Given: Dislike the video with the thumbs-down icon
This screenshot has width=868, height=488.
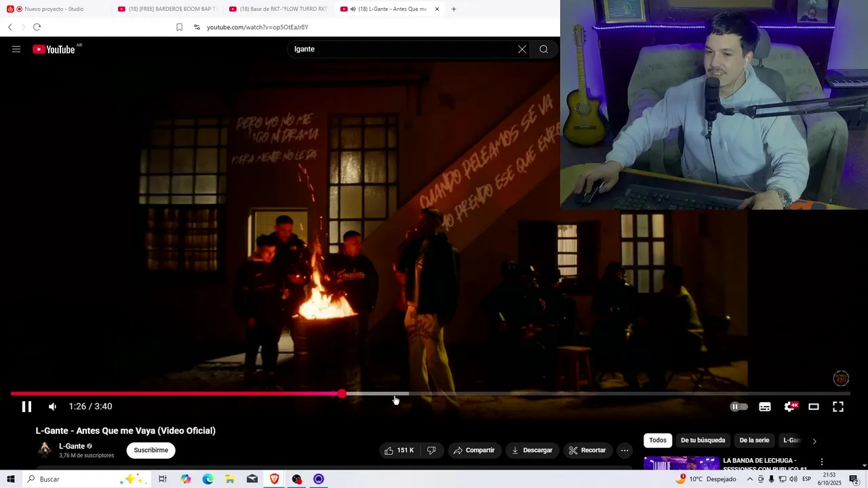Looking at the screenshot, I should 431,450.
